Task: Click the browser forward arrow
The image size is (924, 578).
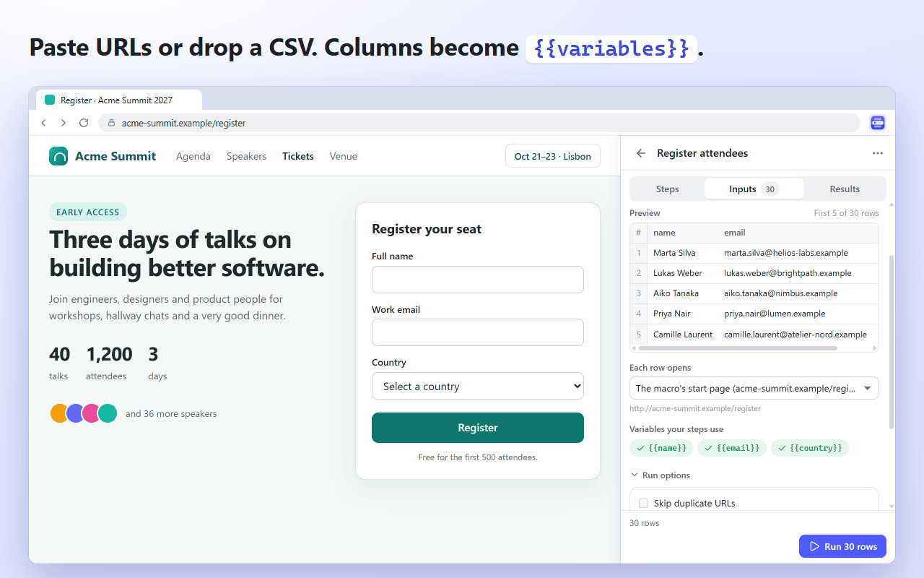Action: point(64,123)
